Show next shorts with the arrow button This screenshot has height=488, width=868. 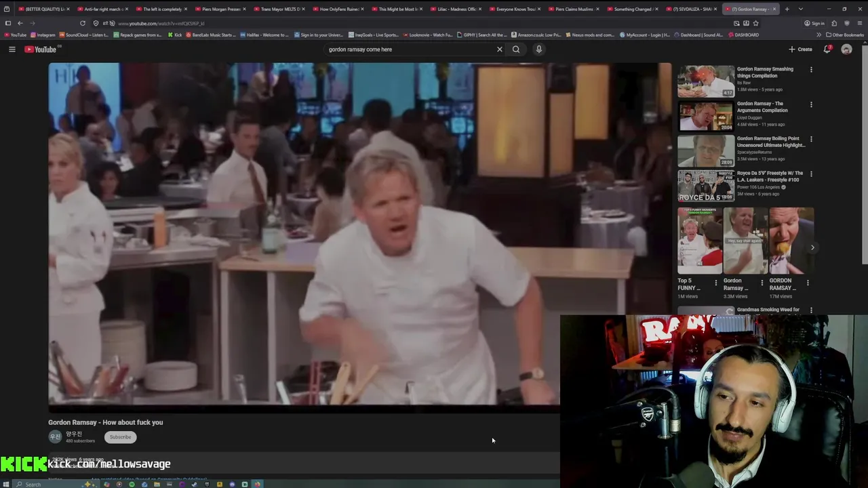coord(812,247)
